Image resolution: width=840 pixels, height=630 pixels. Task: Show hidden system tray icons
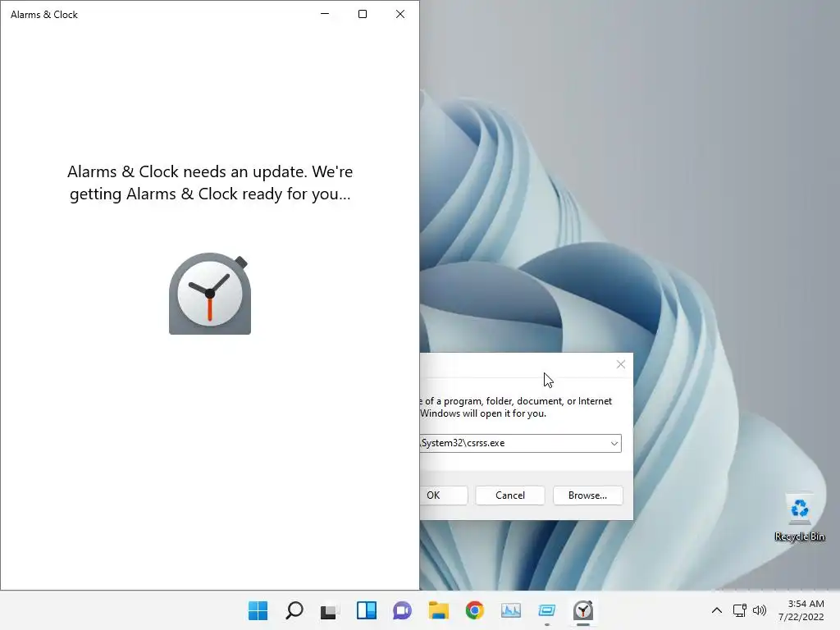point(717,610)
